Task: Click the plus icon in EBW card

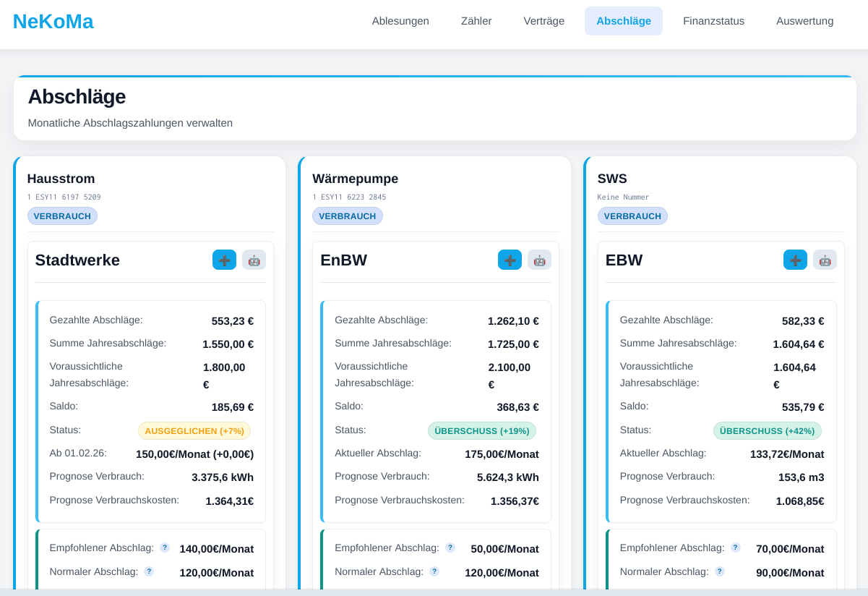Action: point(795,260)
